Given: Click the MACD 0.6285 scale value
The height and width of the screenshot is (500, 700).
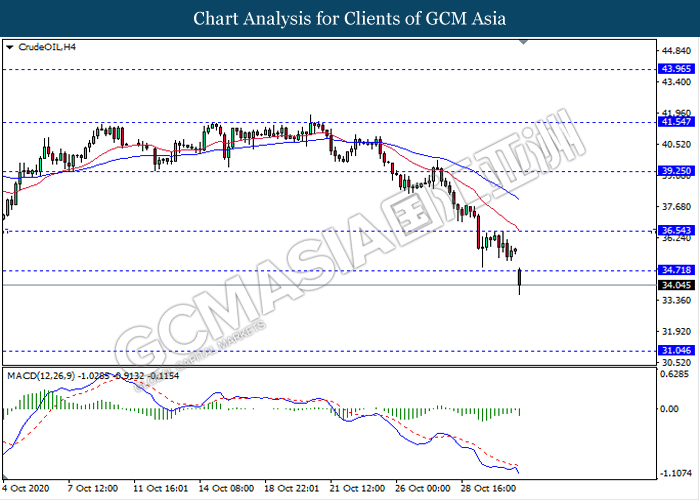Looking at the screenshot, I should tap(674, 374).
